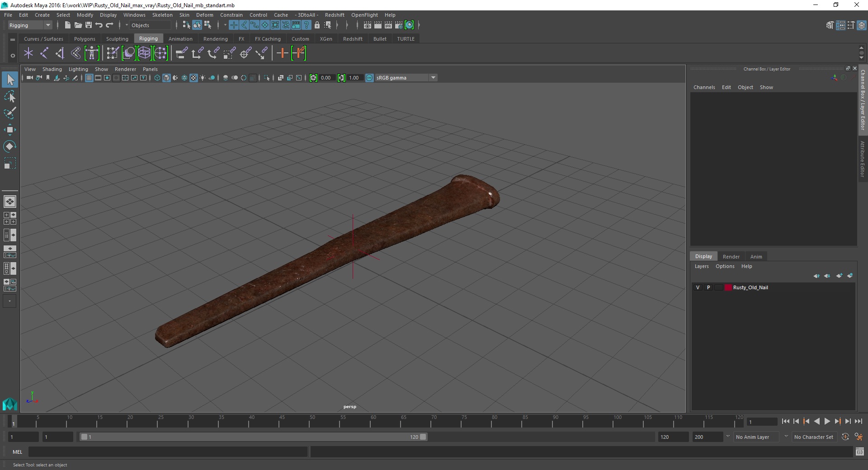The width and height of the screenshot is (868, 470).
Task: Open the Attribute Editor side tab
Action: 863,159
